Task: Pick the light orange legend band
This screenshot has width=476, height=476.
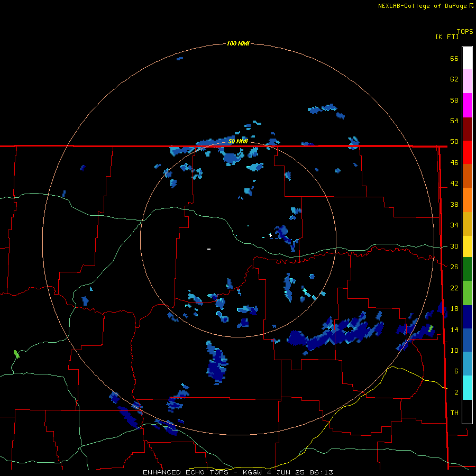Action: click(x=467, y=200)
